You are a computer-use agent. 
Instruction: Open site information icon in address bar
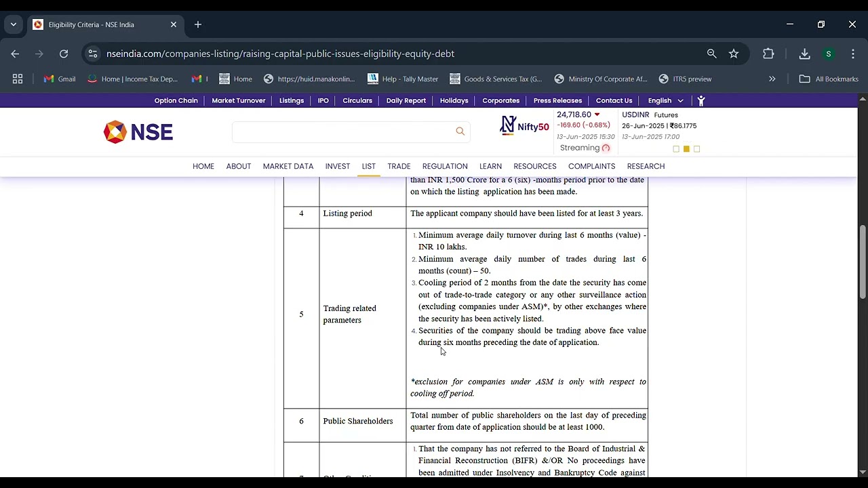[93, 54]
